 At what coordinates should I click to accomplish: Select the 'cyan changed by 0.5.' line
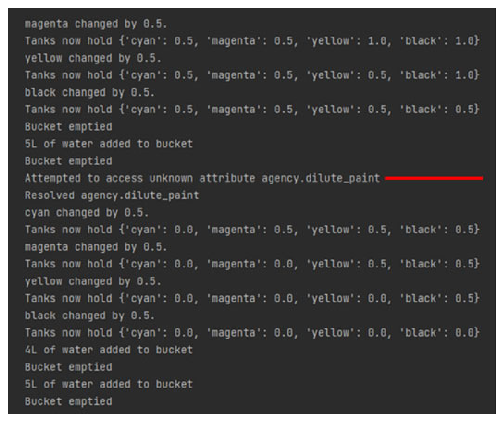coord(87,213)
